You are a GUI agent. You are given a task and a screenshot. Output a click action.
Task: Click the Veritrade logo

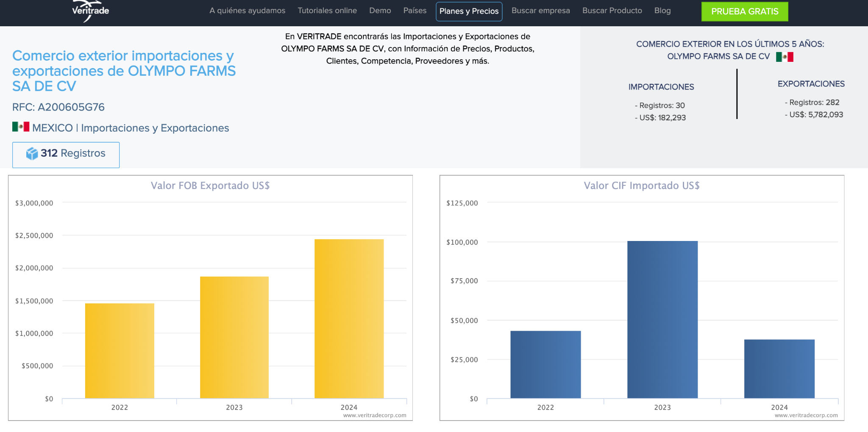[x=90, y=11]
